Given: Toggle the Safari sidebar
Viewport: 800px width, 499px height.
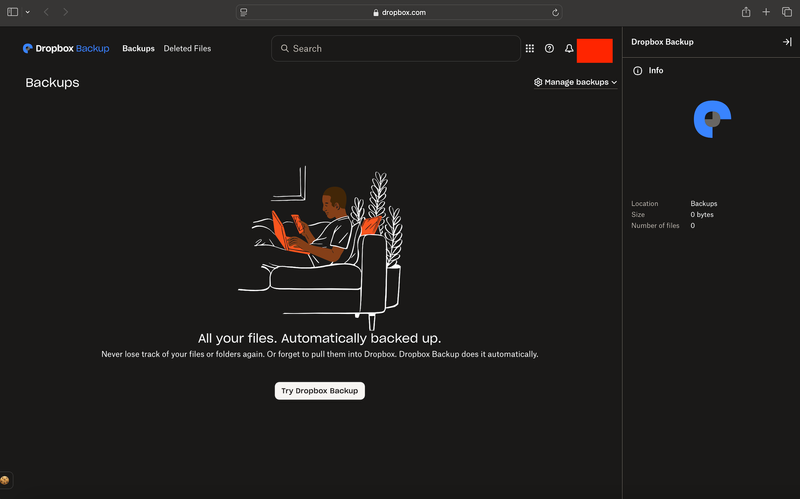Looking at the screenshot, I should click(x=13, y=12).
